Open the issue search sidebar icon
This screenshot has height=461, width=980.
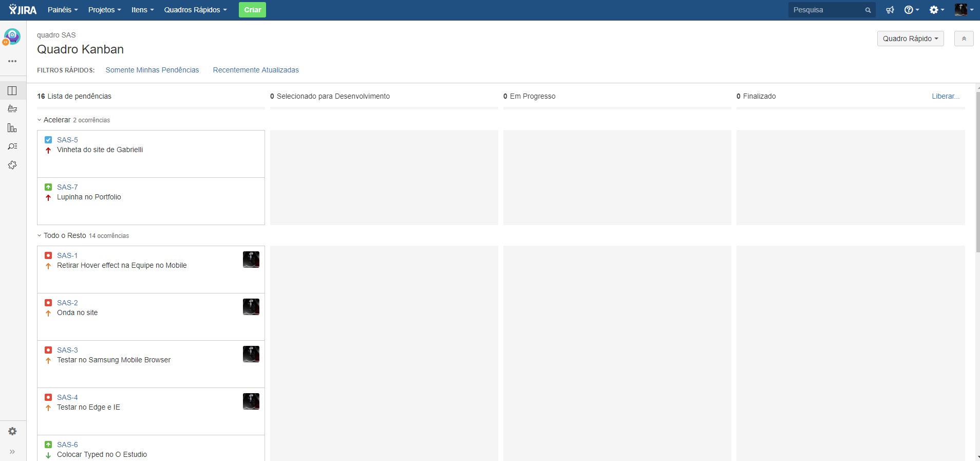point(12,146)
